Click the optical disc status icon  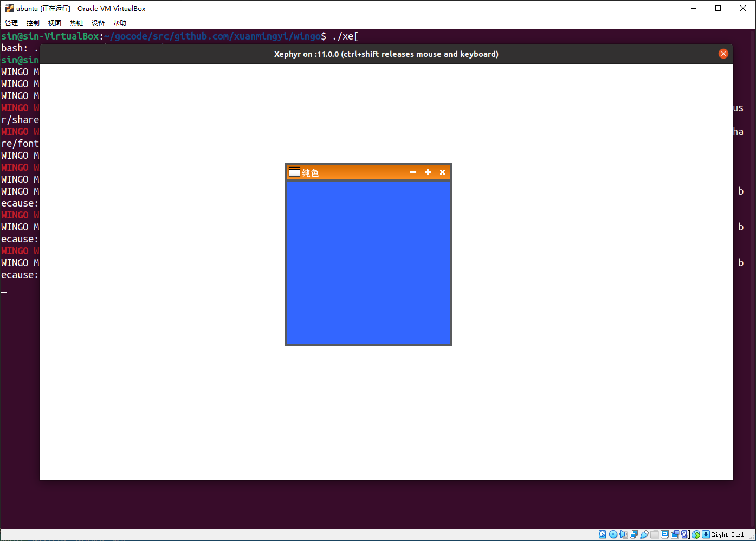click(613, 534)
